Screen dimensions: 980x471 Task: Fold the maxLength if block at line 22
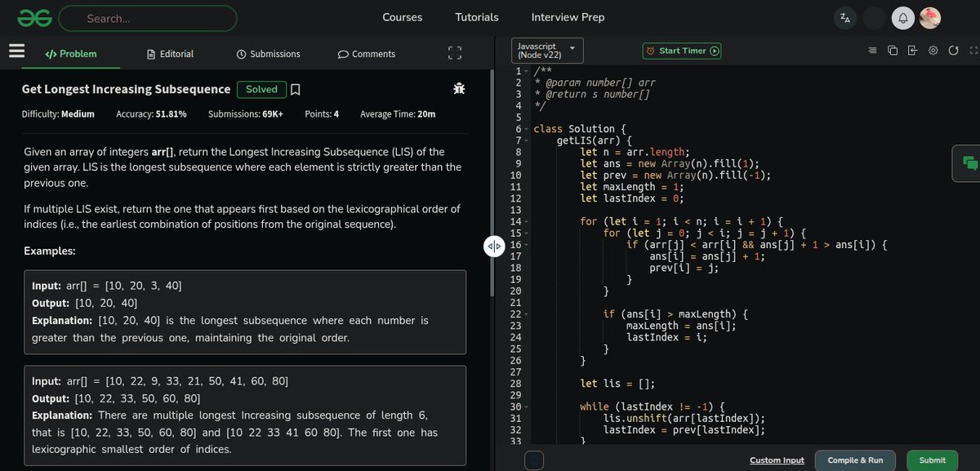(526, 314)
